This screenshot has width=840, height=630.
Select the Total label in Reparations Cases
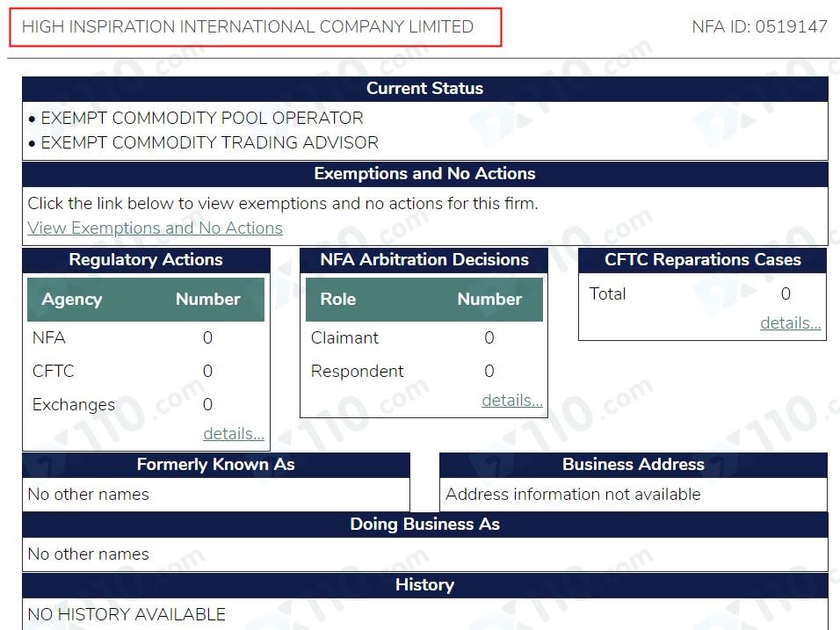pos(607,294)
